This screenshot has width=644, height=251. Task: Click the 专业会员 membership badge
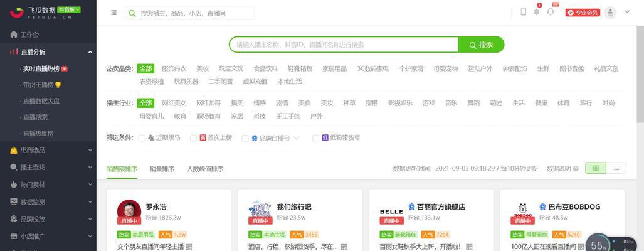pyautogui.click(x=583, y=13)
